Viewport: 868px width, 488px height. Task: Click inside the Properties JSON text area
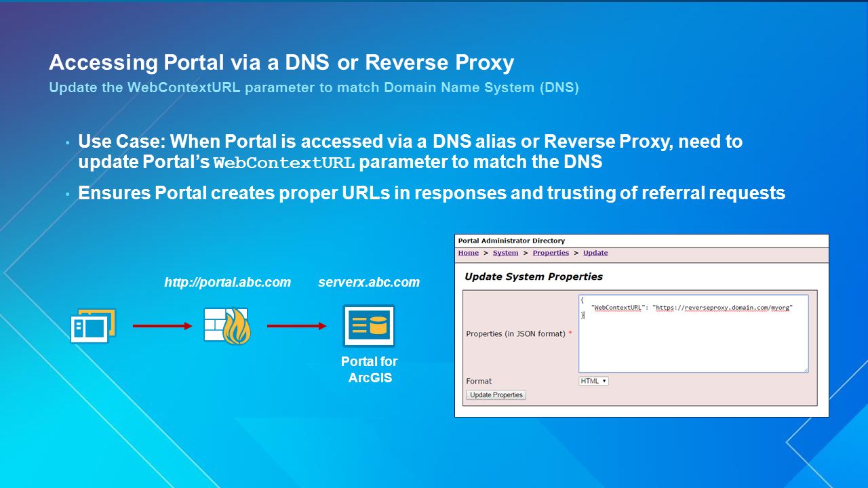click(x=693, y=333)
